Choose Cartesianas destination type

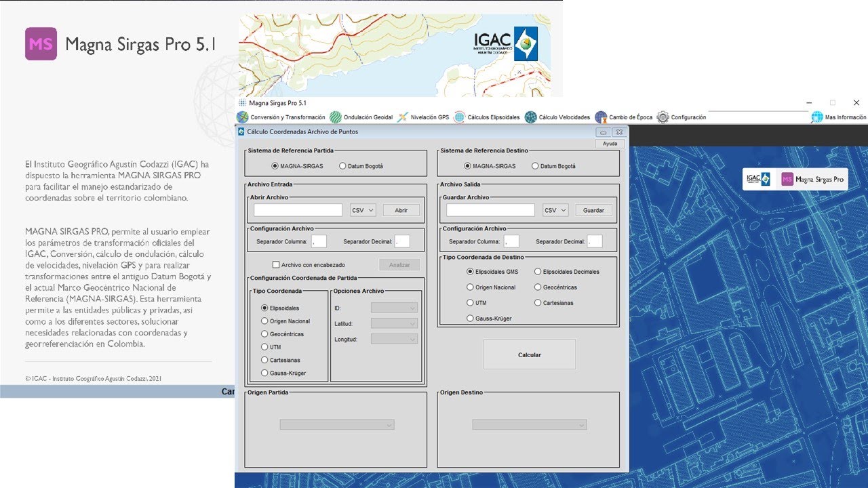(538, 303)
